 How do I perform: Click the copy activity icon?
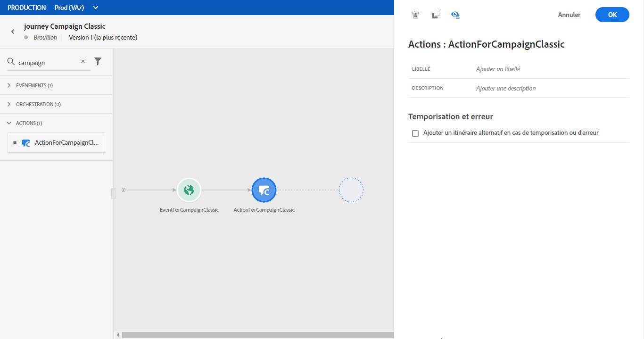436,15
